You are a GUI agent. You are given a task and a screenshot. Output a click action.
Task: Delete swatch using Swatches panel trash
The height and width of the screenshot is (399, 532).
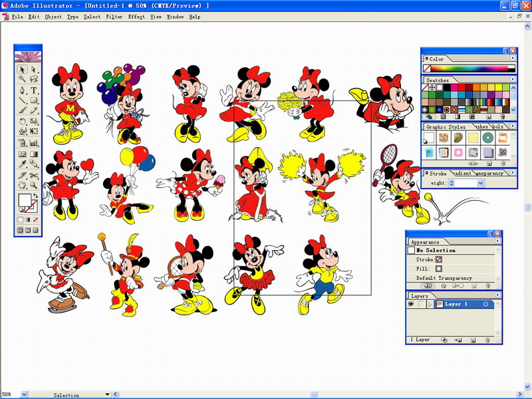tap(502, 117)
